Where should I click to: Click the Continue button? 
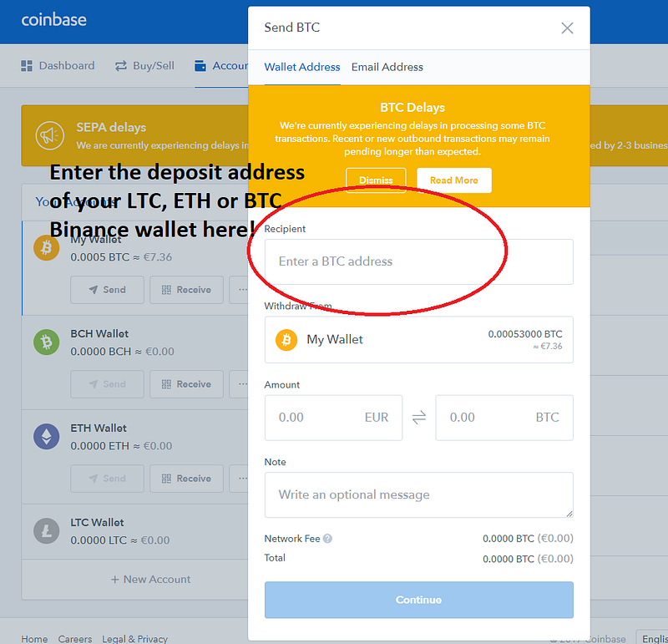419,600
